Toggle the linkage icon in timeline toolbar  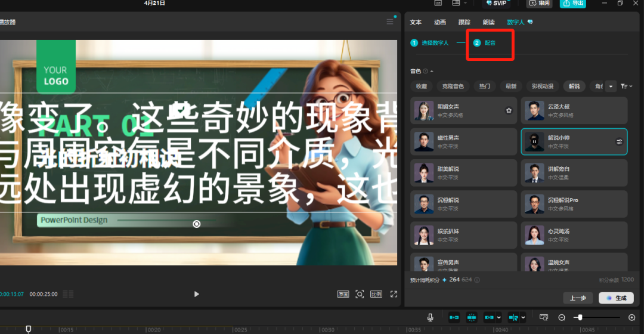click(489, 317)
